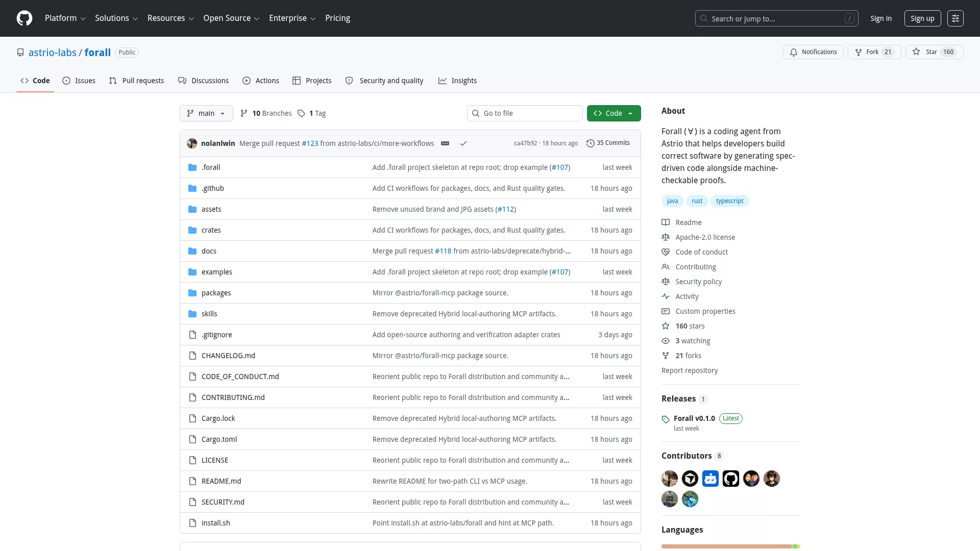Expand the Resources menu
Screen dimensions: 980x551
coord(170,18)
